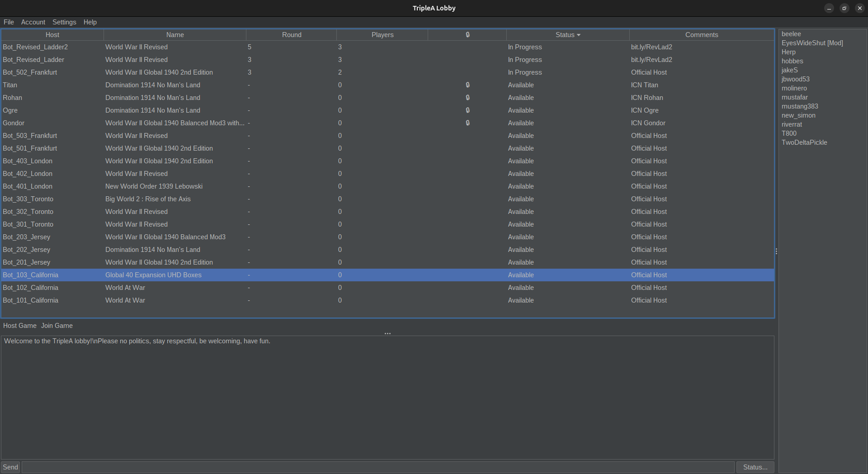Select the Bot_102_California row

(x=387, y=288)
